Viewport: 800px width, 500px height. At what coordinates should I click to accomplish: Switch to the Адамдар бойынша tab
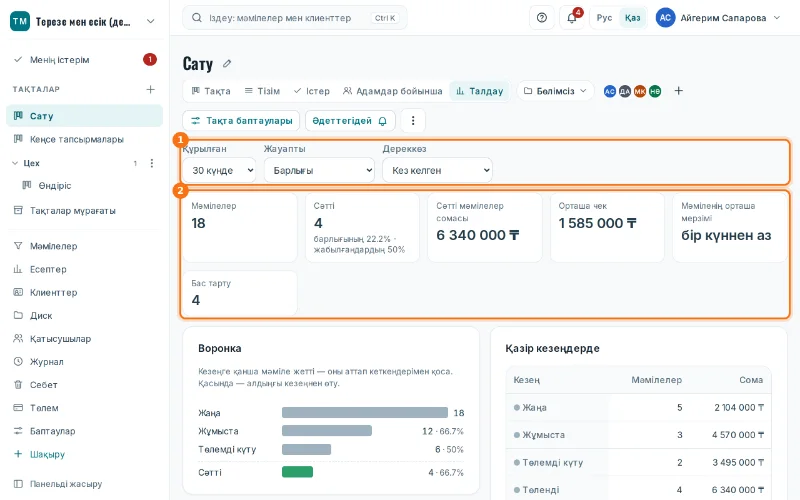[x=392, y=91]
